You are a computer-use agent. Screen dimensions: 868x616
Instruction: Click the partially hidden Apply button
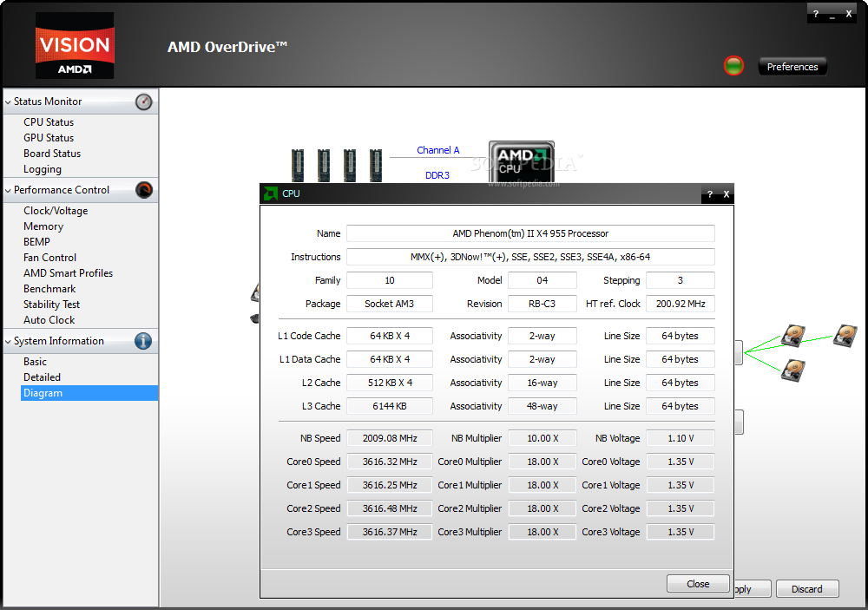pyautogui.click(x=751, y=589)
